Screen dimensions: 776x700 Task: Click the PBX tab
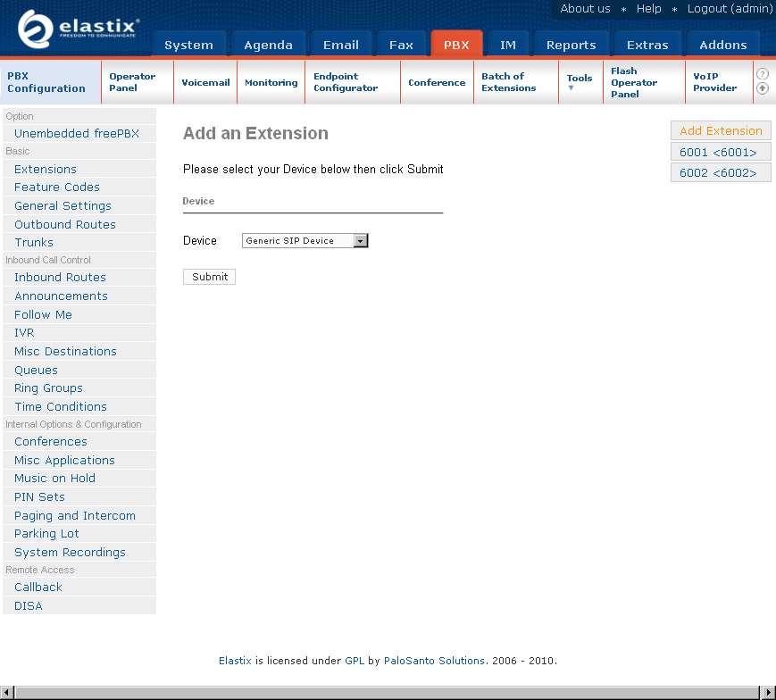[456, 45]
